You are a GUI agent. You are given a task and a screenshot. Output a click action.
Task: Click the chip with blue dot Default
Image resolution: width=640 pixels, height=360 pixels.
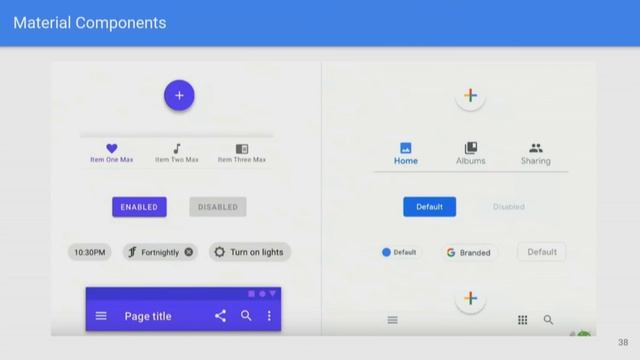(x=399, y=252)
